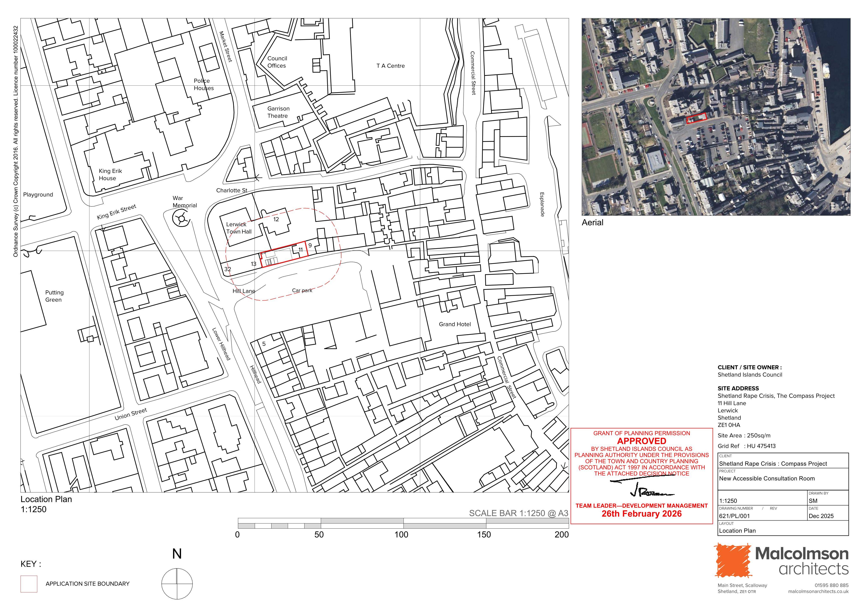868x614 pixels.
Task: Select the 'Esplanade' street label
Action: pos(542,205)
